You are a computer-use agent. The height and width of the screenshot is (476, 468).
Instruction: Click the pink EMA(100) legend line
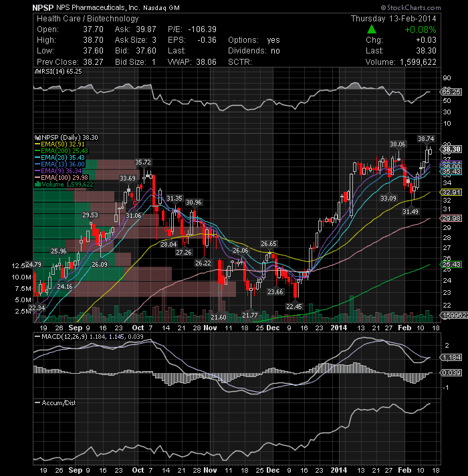tap(37, 178)
